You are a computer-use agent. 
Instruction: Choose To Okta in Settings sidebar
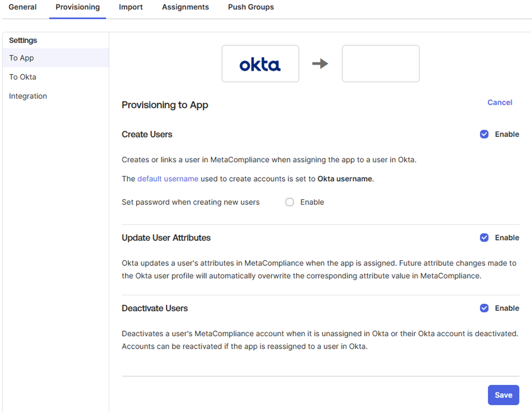click(55, 77)
